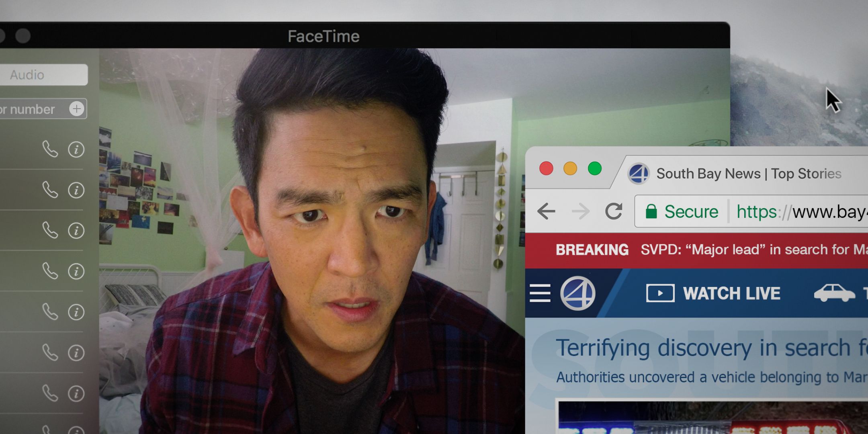Click the plus button beside number field
868x434 pixels.
click(x=76, y=109)
